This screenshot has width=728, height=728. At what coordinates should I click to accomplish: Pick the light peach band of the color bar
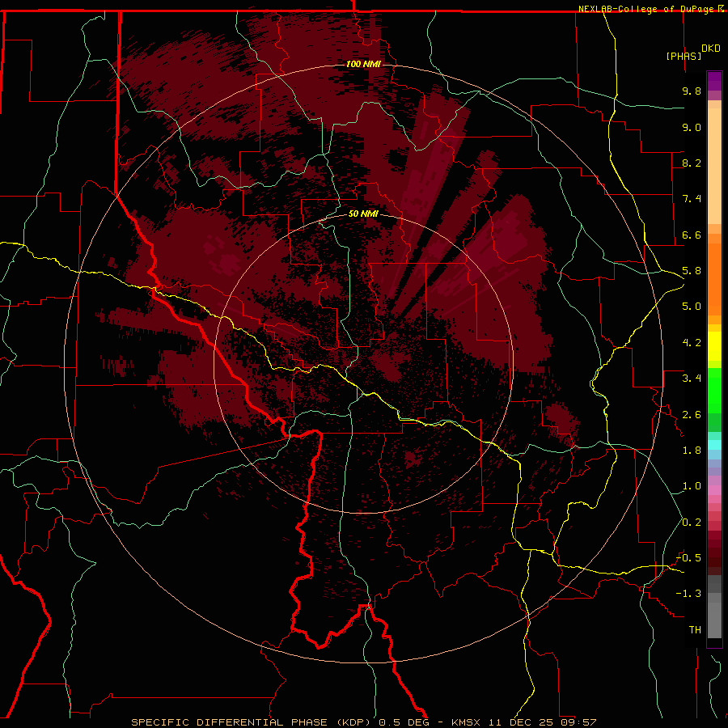[714, 167]
